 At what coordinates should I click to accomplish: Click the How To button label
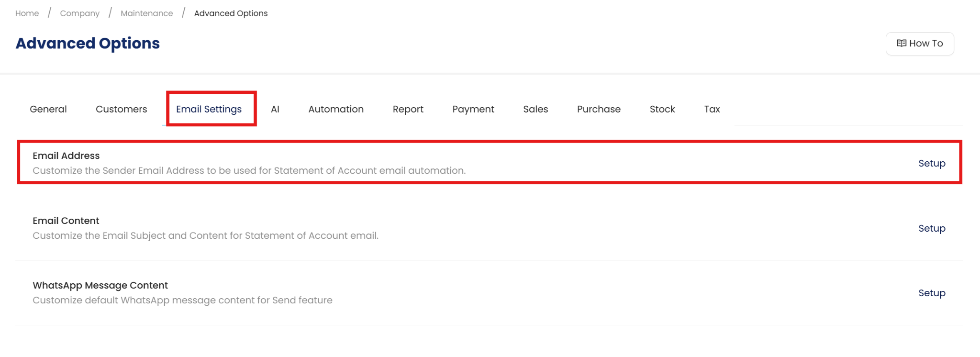[x=926, y=44]
